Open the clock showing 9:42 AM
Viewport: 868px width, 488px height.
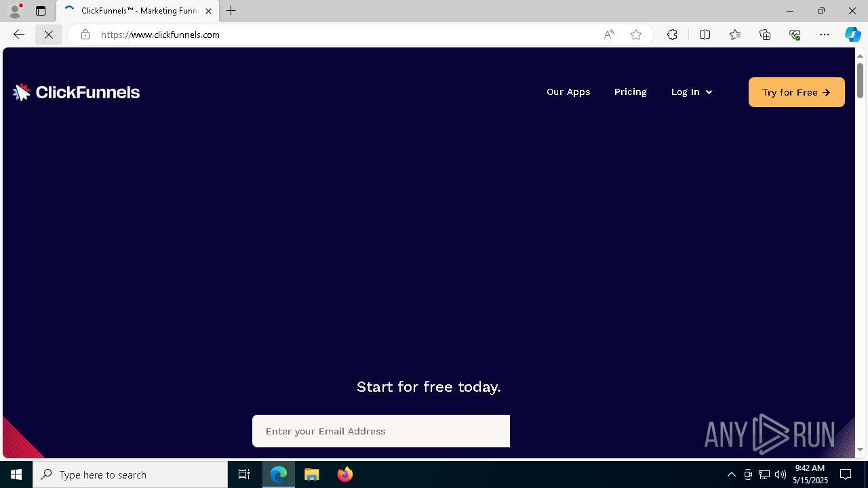[810, 474]
